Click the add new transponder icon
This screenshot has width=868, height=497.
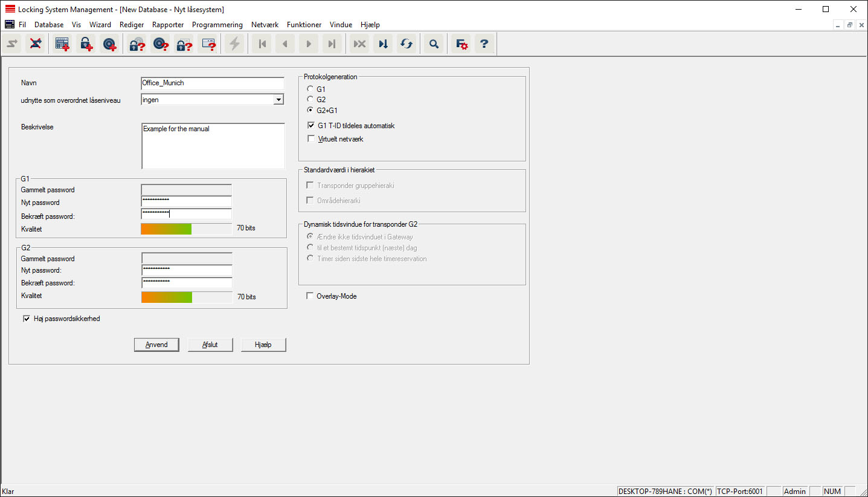109,44
